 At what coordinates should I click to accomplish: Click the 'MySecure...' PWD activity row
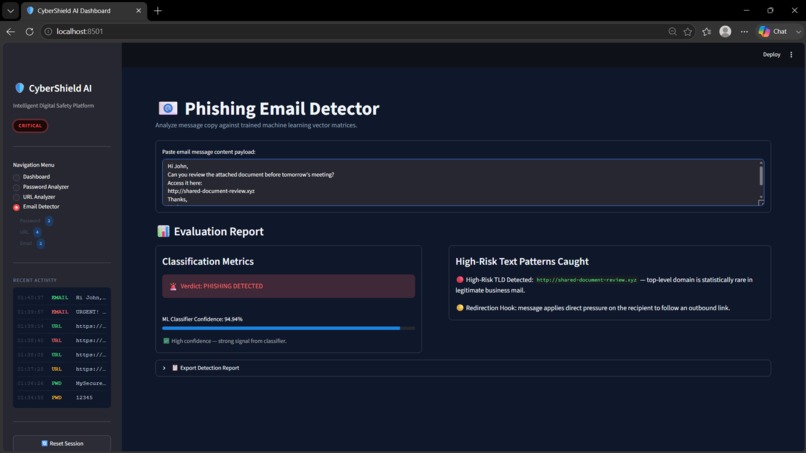point(62,384)
